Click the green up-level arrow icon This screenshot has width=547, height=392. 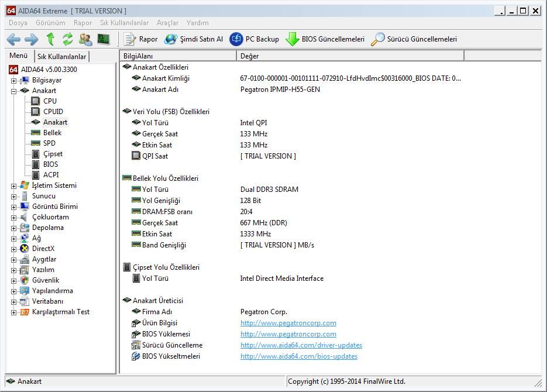pyautogui.click(x=50, y=39)
